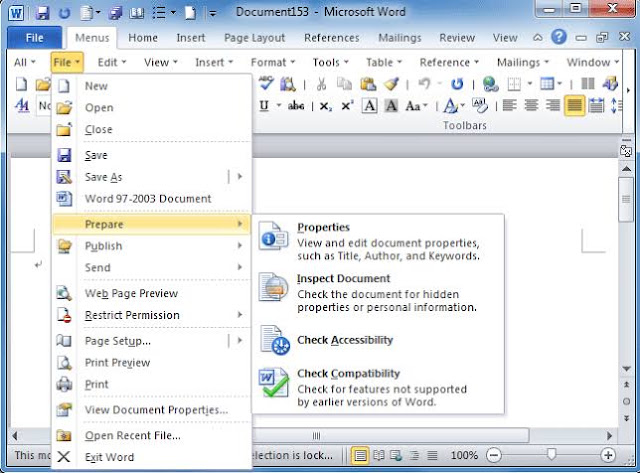
Task: Open the Table menu dropdown
Action: click(384, 62)
